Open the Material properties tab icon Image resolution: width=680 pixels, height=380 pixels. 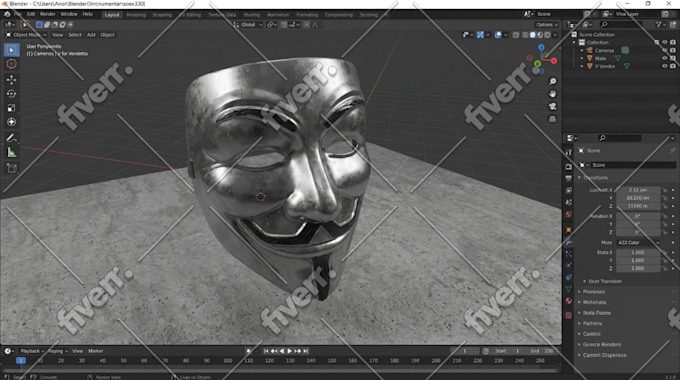(569, 301)
